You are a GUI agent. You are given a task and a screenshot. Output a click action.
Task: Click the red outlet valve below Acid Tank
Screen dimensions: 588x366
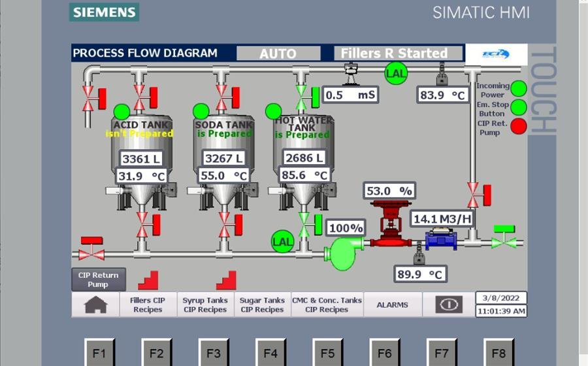148,225
